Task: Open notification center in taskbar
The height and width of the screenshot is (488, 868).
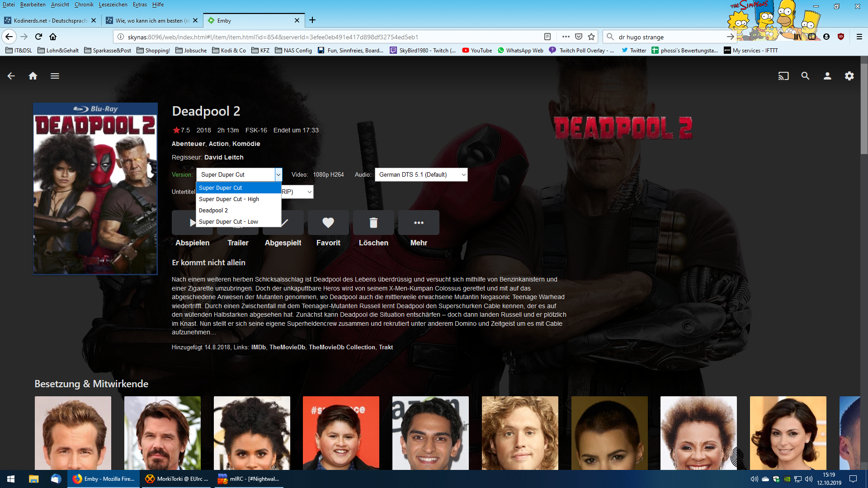Action: coord(853,479)
